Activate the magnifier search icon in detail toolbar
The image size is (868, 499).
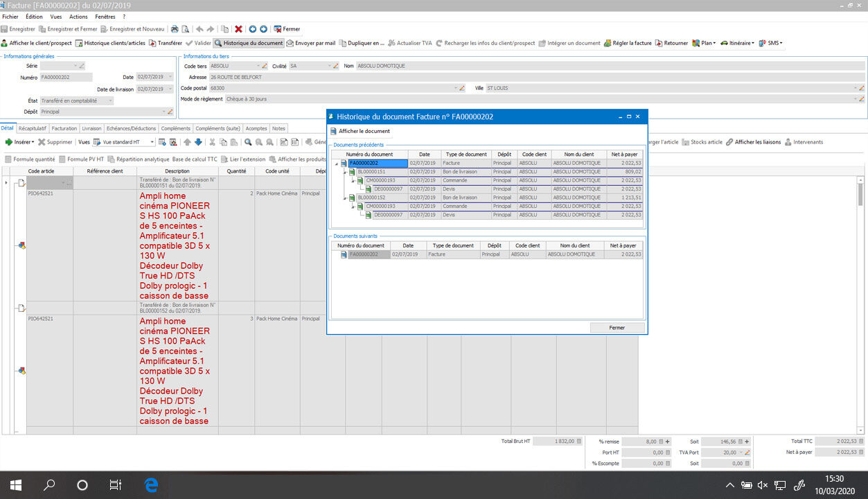247,141
